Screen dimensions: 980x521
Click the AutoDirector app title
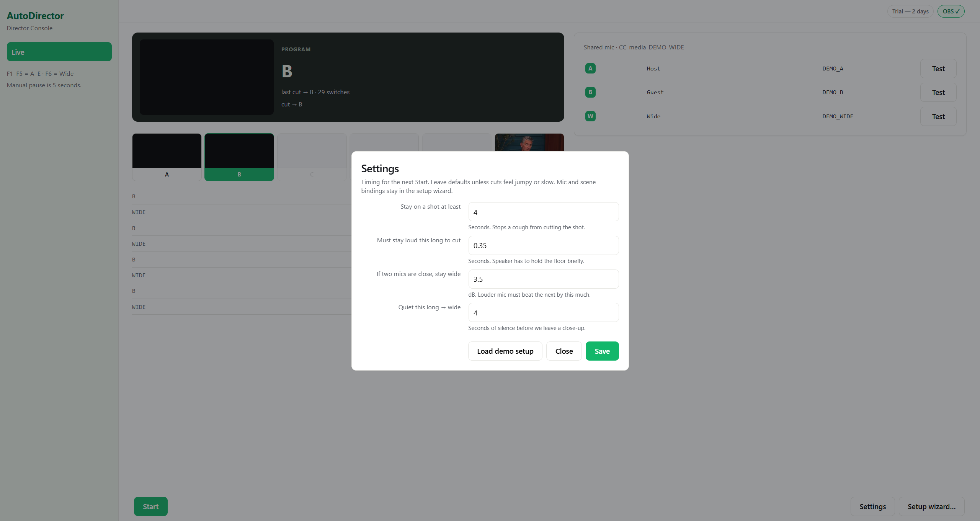tap(35, 16)
